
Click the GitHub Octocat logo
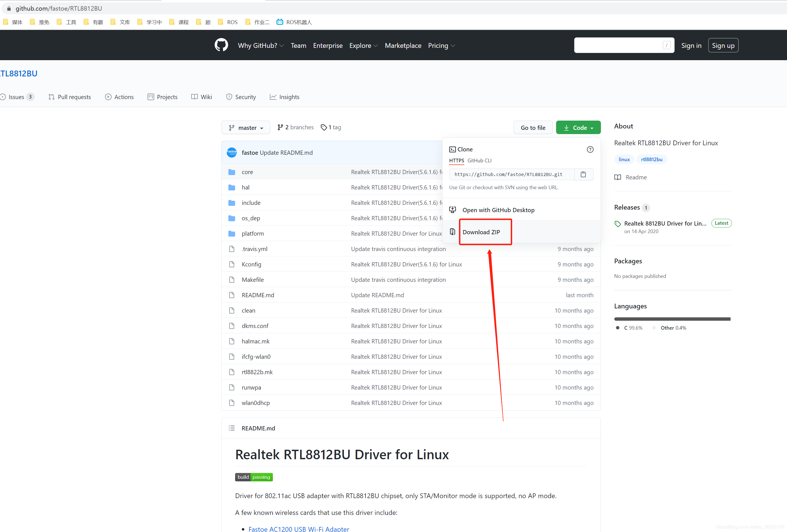point(221,45)
